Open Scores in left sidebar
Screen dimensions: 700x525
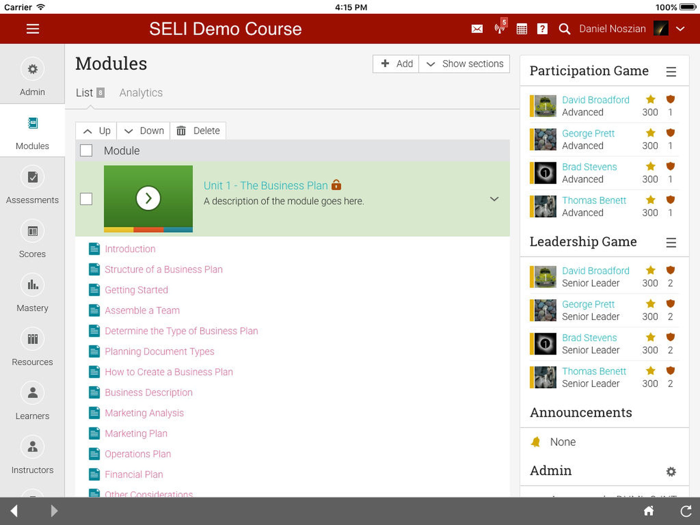32,239
